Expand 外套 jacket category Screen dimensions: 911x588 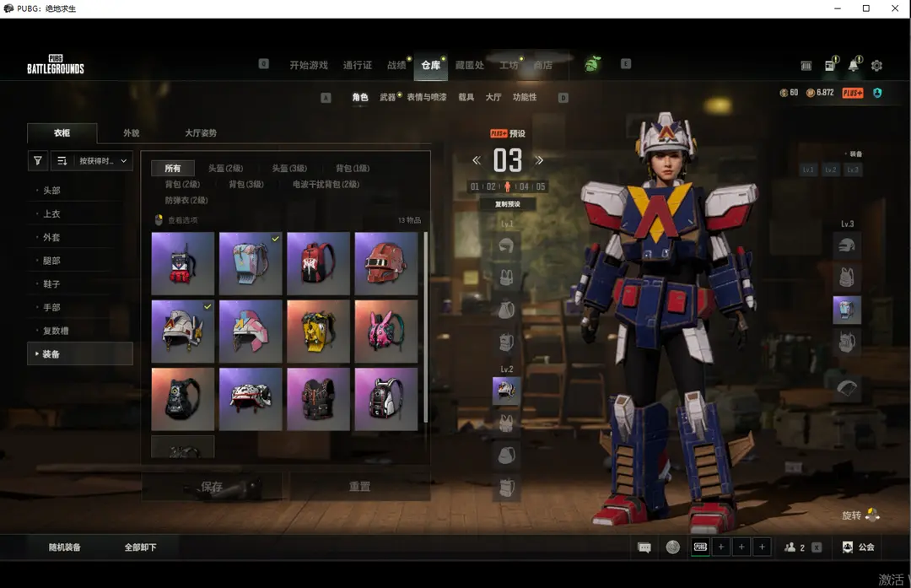click(x=79, y=237)
